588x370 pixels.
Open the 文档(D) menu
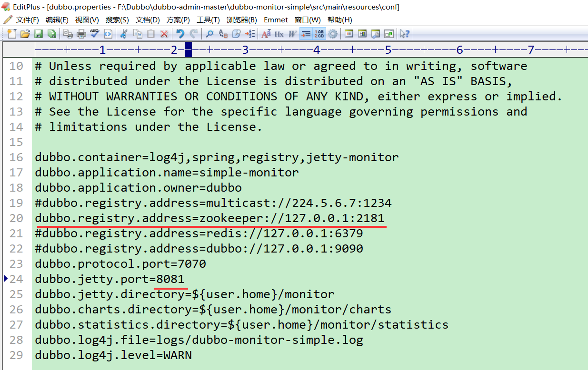tap(148, 20)
